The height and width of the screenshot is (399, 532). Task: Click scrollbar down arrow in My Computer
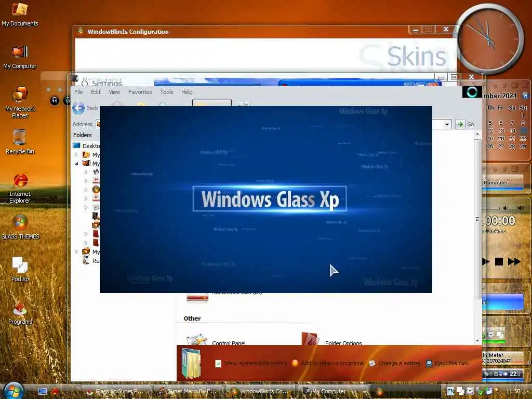(477, 340)
